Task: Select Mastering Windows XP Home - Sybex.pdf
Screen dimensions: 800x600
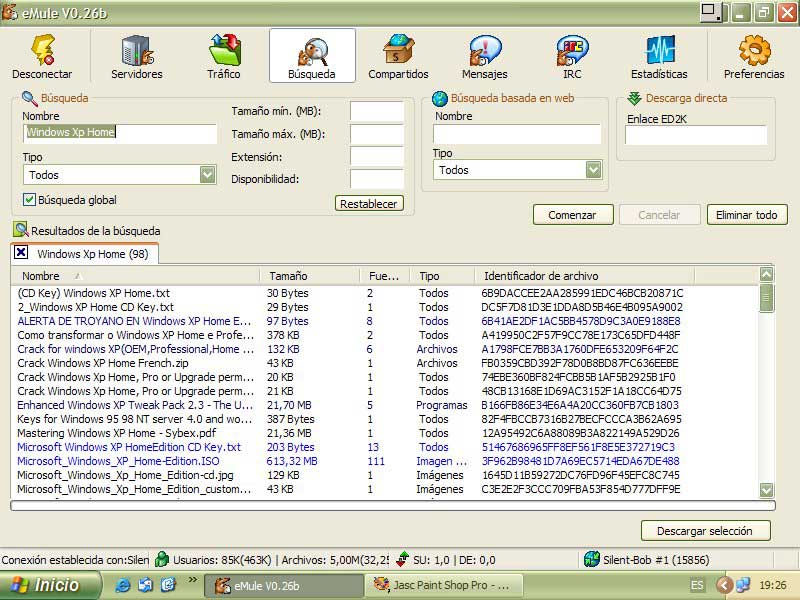Action: point(385,433)
